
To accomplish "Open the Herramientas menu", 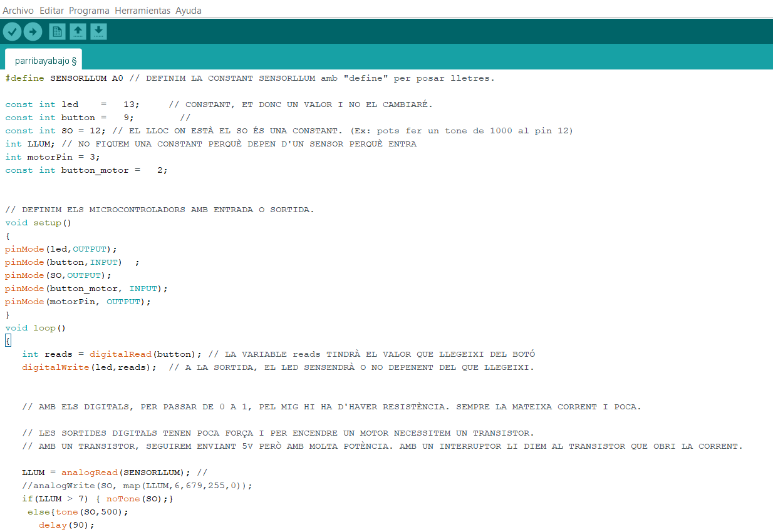I will pyautogui.click(x=142, y=10).
